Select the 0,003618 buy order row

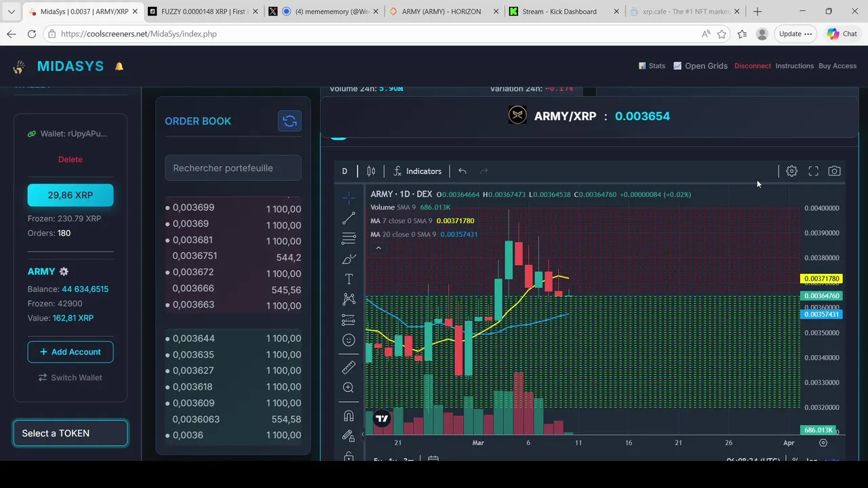click(x=233, y=387)
